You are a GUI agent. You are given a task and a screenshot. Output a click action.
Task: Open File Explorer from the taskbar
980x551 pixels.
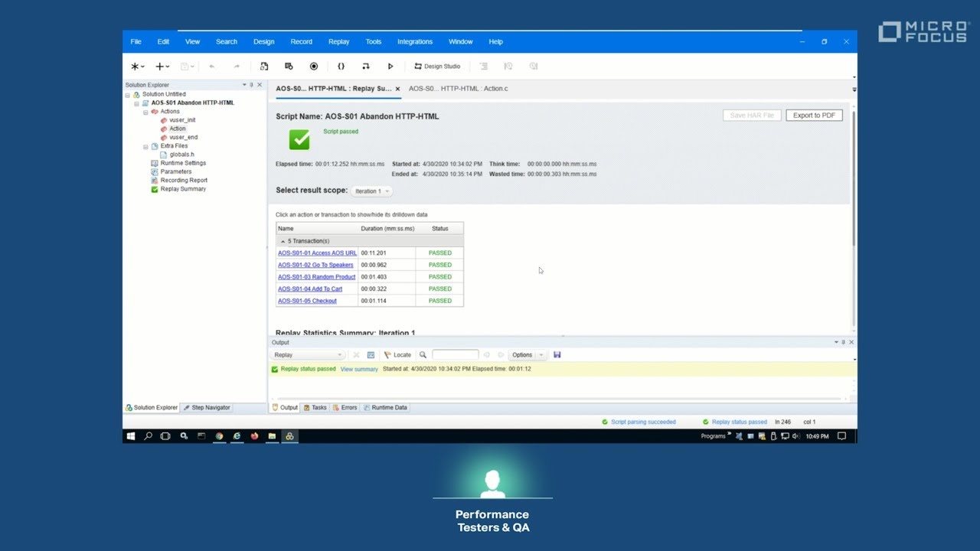[x=272, y=436]
